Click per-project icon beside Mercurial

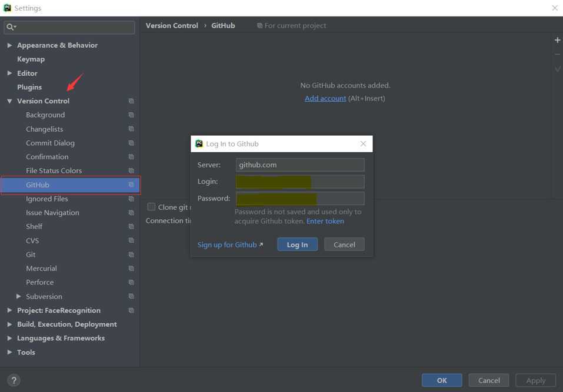131,269
